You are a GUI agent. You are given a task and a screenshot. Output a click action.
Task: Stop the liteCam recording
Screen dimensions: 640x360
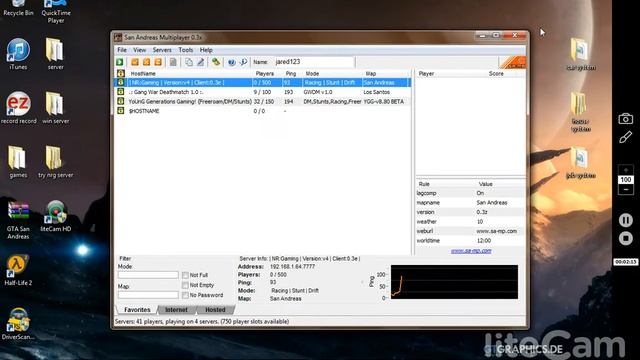pyautogui.click(x=625, y=238)
